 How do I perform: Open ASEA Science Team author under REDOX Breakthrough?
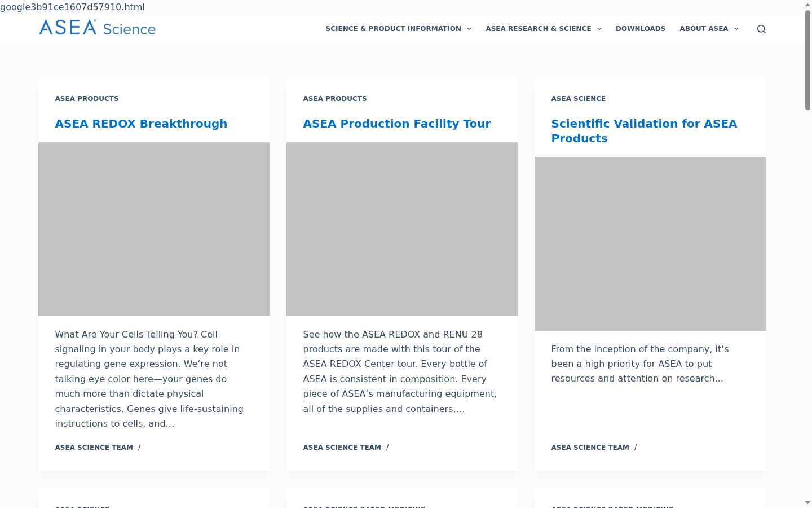94,448
